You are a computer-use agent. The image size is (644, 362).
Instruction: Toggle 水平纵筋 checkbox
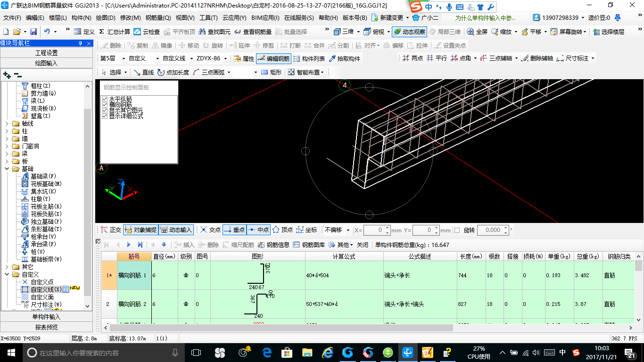pyautogui.click(x=105, y=99)
